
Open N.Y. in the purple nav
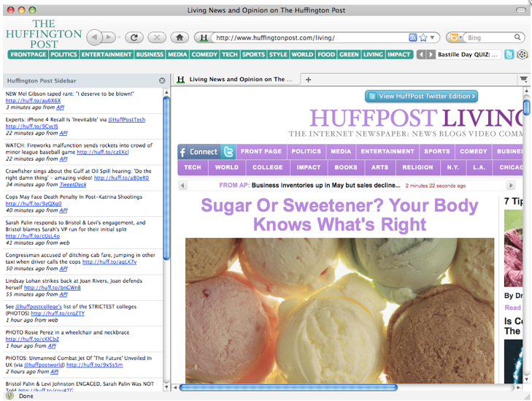[x=453, y=167]
